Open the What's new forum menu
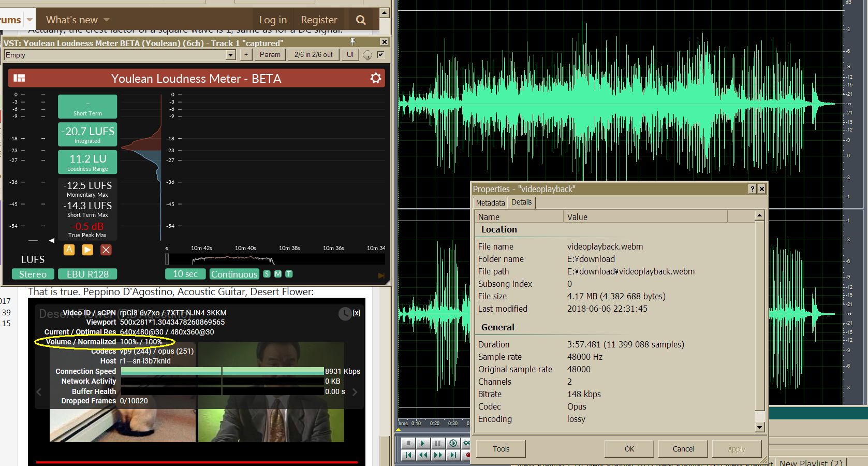The image size is (868, 466). coord(72,20)
